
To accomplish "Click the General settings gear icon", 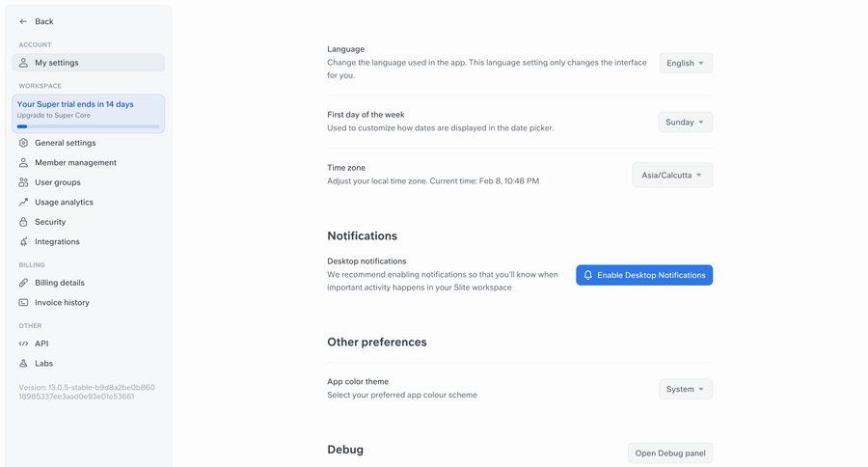I will [x=24, y=143].
